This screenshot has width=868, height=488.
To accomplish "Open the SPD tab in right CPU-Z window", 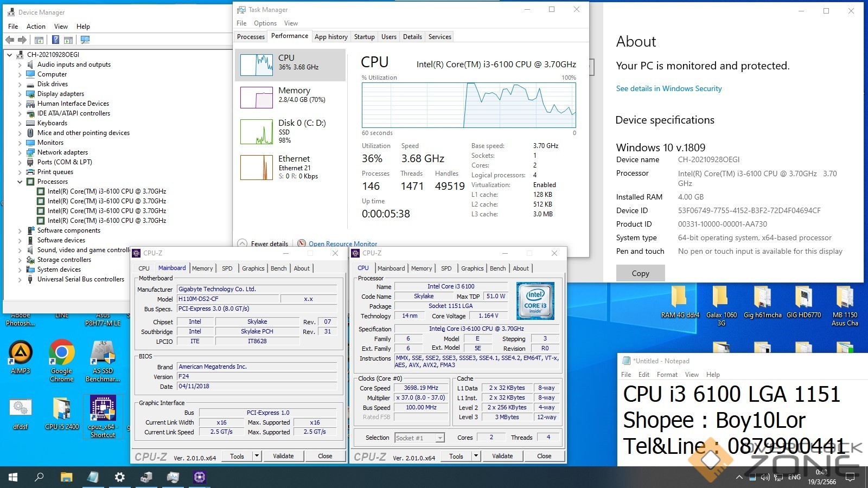I will (x=446, y=268).
